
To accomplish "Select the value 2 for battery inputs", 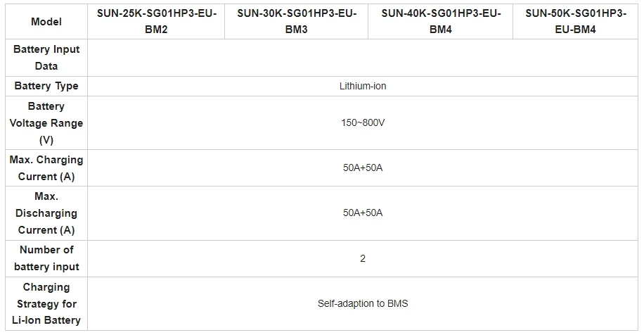I will (362, 258).
